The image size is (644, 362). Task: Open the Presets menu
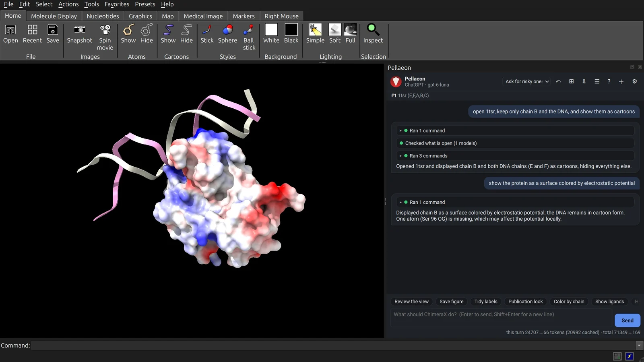(x=145, y=4)
